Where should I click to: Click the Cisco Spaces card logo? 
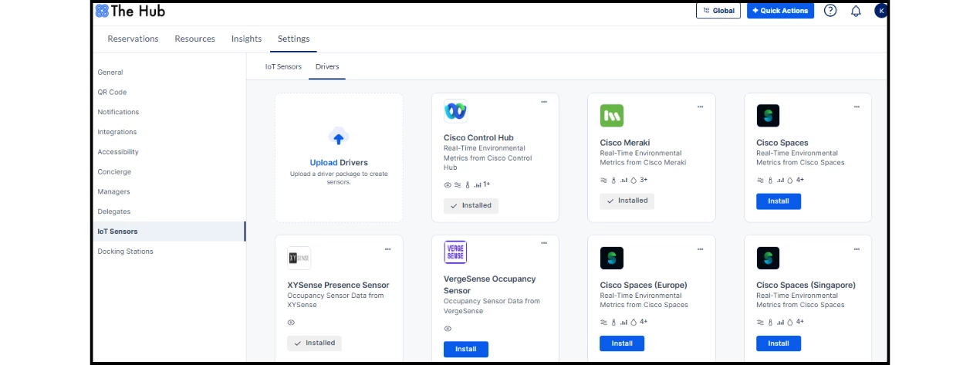[768, 116]
